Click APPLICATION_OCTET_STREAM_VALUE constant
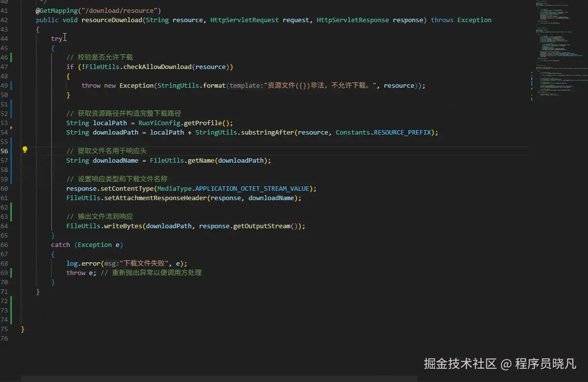The width and height of the screenshot is (588, 382). click(253, 189)
